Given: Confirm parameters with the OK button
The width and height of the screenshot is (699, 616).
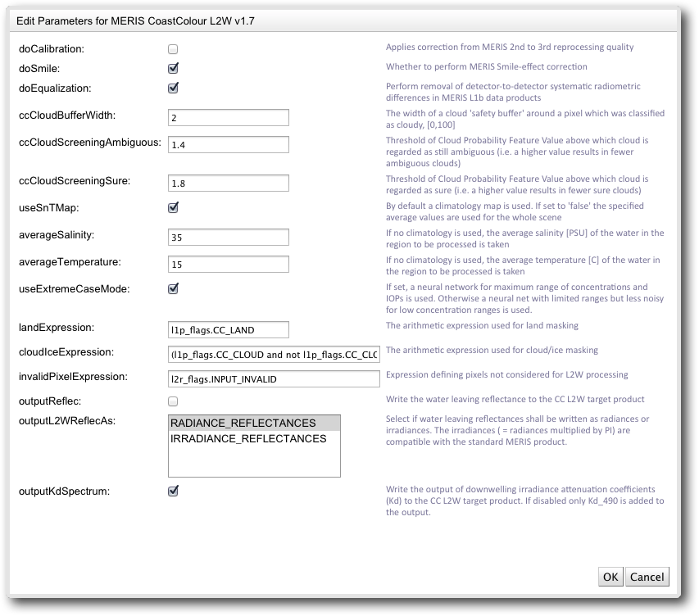Looking at the screenshot, I should 610,577.
